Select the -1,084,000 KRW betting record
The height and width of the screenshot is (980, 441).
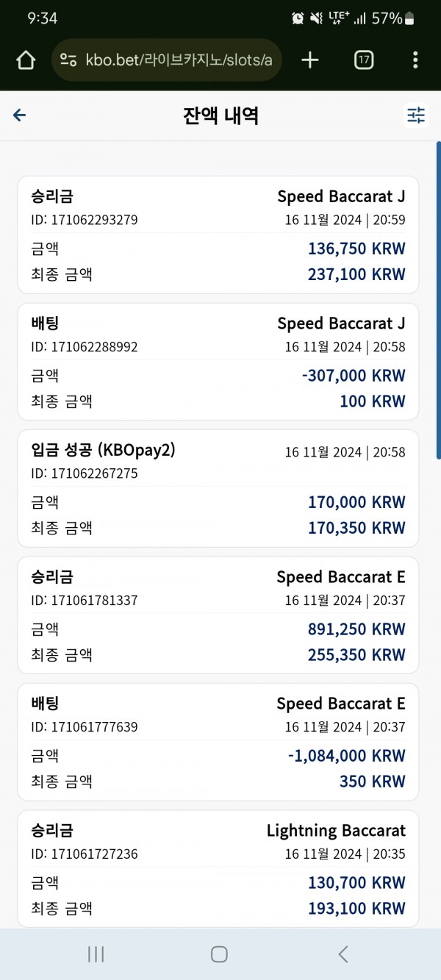click(218, 742)
